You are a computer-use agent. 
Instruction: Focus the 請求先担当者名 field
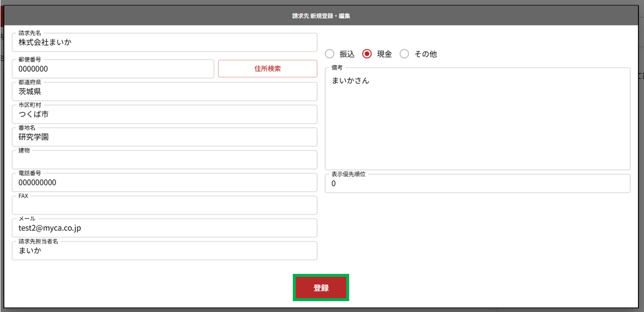pyautogui.click(x=164, y=251)
